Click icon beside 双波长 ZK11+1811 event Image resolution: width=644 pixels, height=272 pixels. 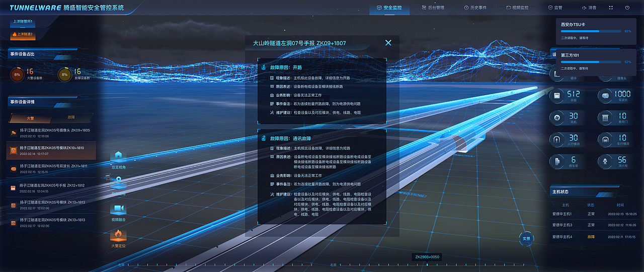[14, 169]
